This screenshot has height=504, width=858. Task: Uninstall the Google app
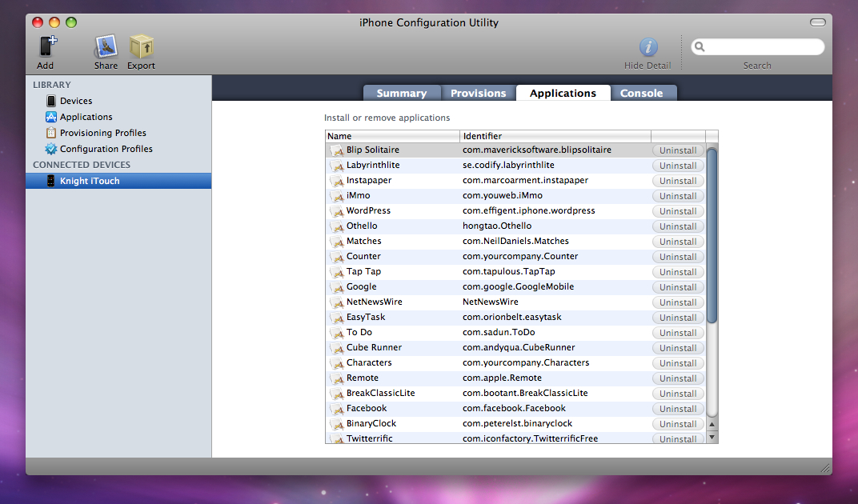click(678, 287)
